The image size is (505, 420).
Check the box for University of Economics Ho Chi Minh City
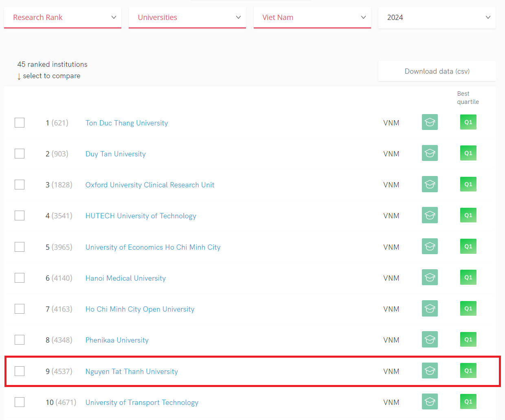tap(20, 247)
